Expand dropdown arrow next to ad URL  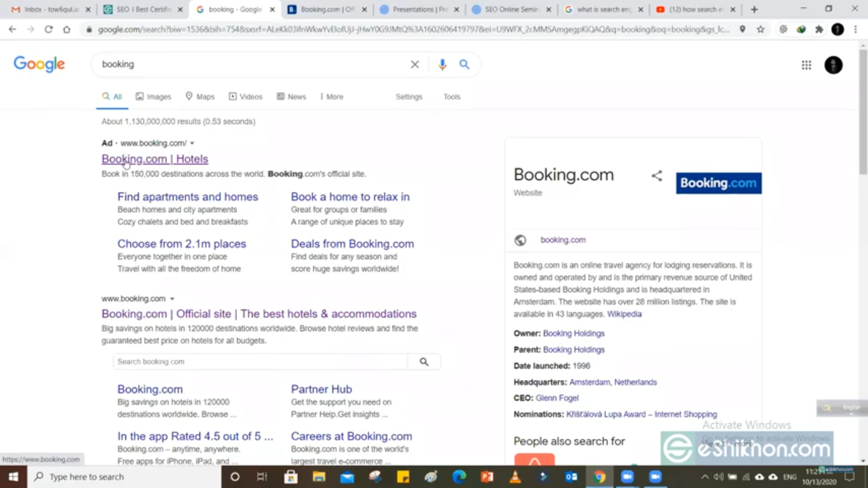(x=193, y=144)
